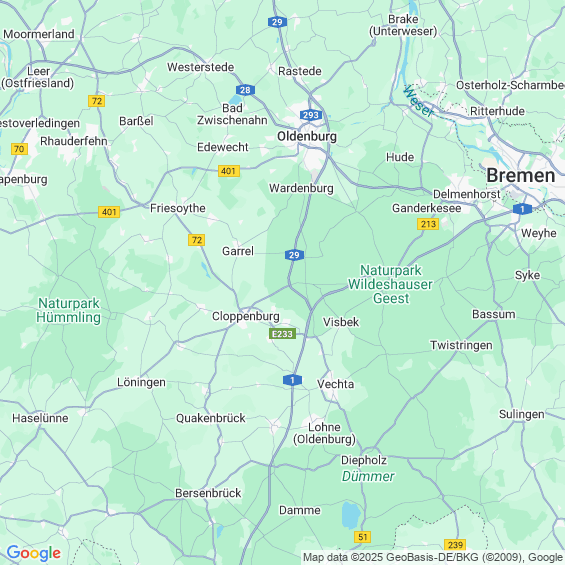This screenshot has width=565, height=565.
Task: Click the A1 shield near Vechta
Action: (x=292, y=380)
